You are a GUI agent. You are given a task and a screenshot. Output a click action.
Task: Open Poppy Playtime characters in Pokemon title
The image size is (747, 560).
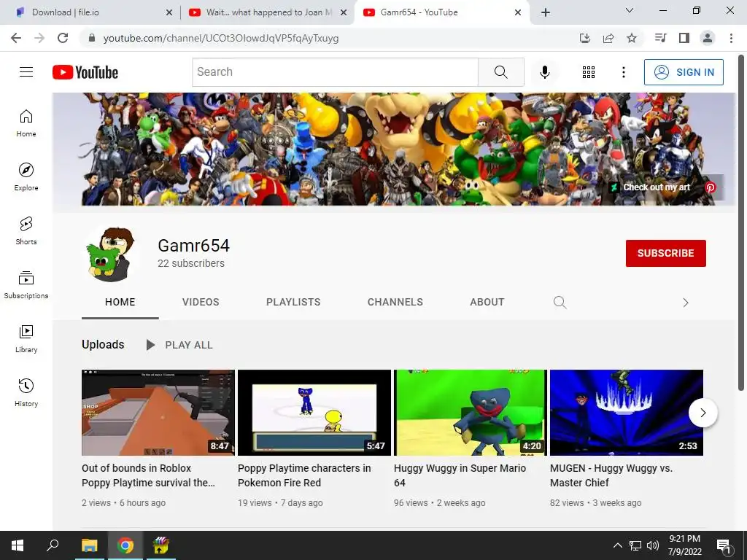click(x=304, y=475)
